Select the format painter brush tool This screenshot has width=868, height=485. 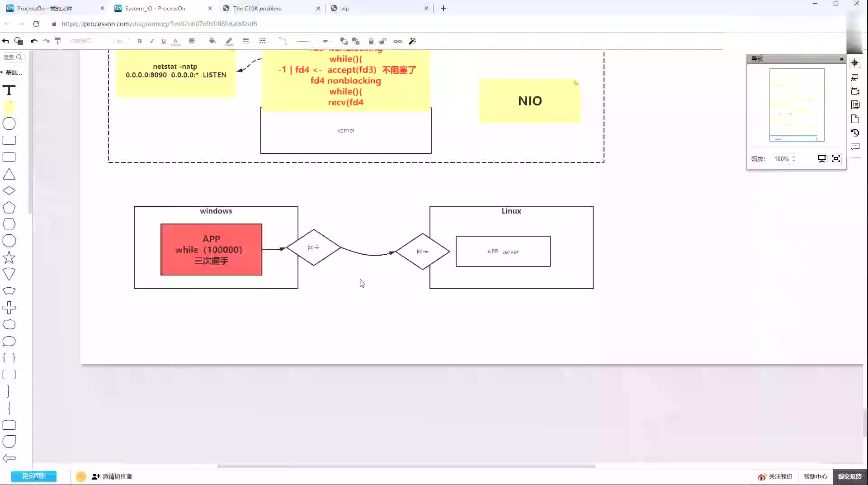click(58, 41)
